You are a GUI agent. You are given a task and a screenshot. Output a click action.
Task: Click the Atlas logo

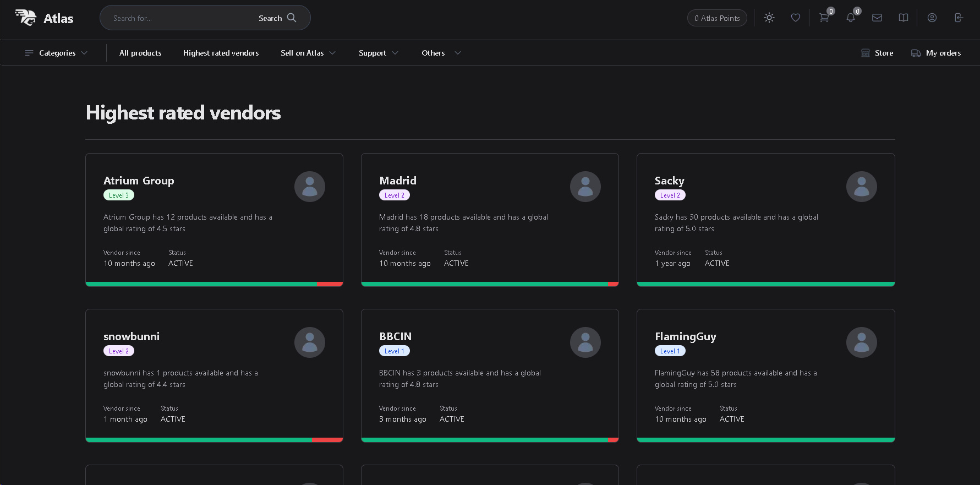pos(44,18)
